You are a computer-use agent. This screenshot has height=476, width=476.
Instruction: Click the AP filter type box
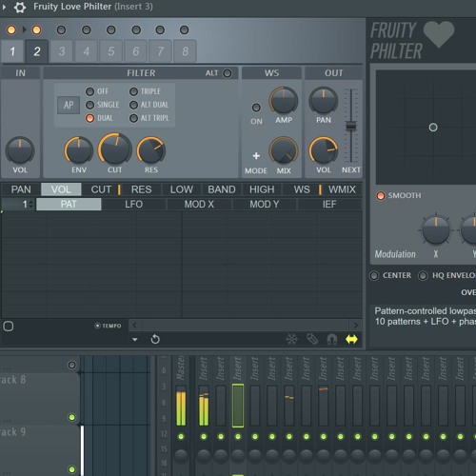click(69, 105)
